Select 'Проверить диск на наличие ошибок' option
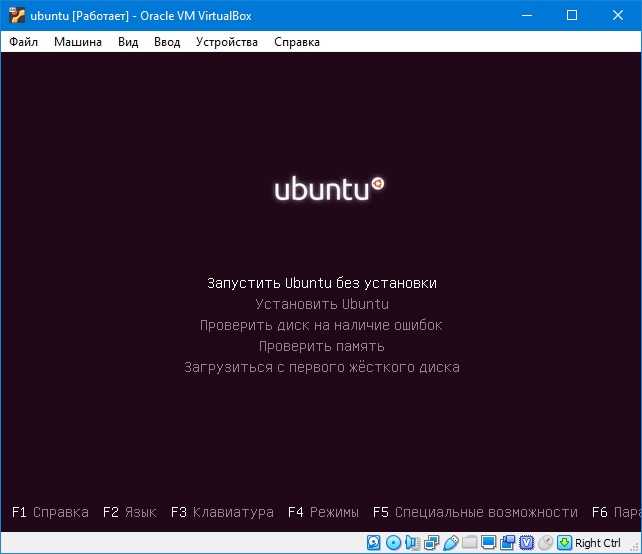This screenshot has width=642, height=554. [x=321, y=325]
